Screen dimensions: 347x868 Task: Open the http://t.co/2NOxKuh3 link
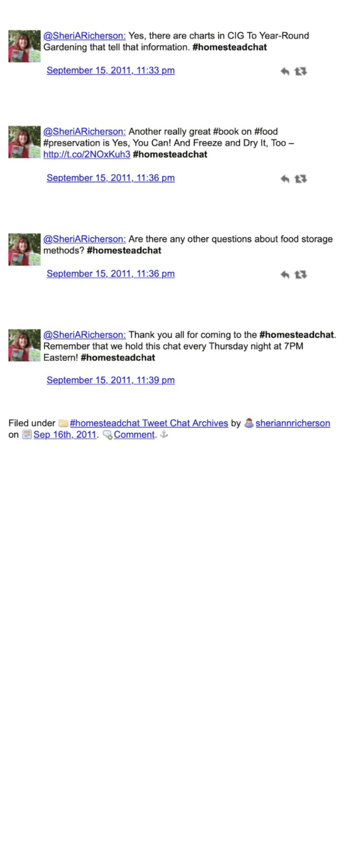point(87,154)
